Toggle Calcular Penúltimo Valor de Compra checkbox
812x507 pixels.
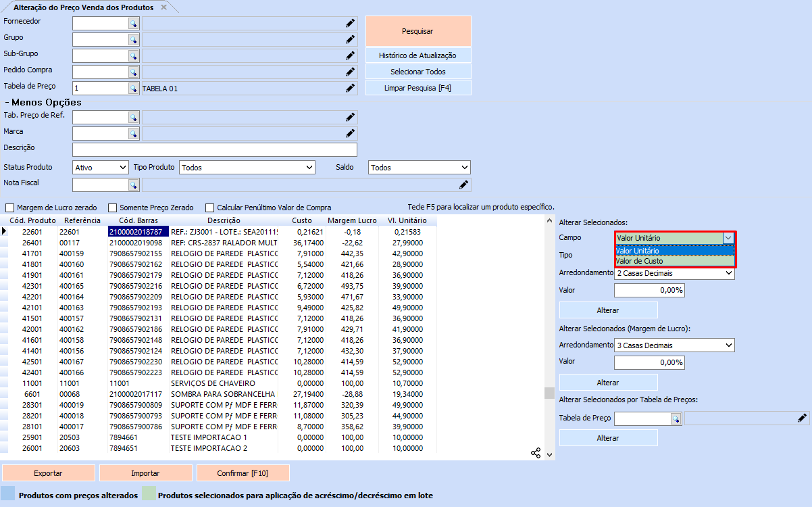210,208
